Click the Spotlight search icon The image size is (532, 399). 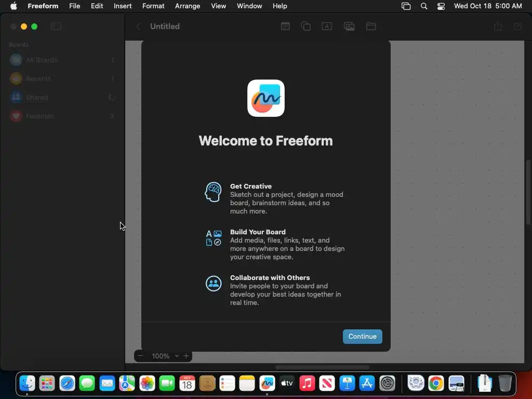pyautogui.click(x=424, y=6)
